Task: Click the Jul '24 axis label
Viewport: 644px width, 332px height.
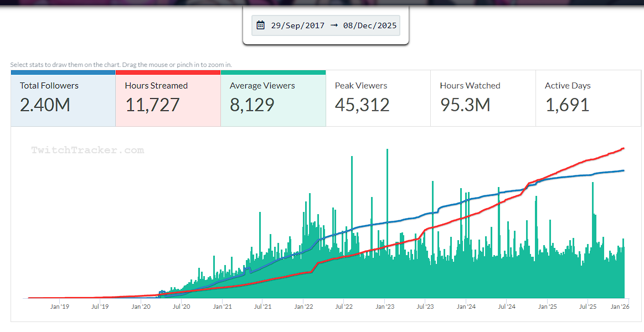Action: pyautogui.click(x=507, y=307)
